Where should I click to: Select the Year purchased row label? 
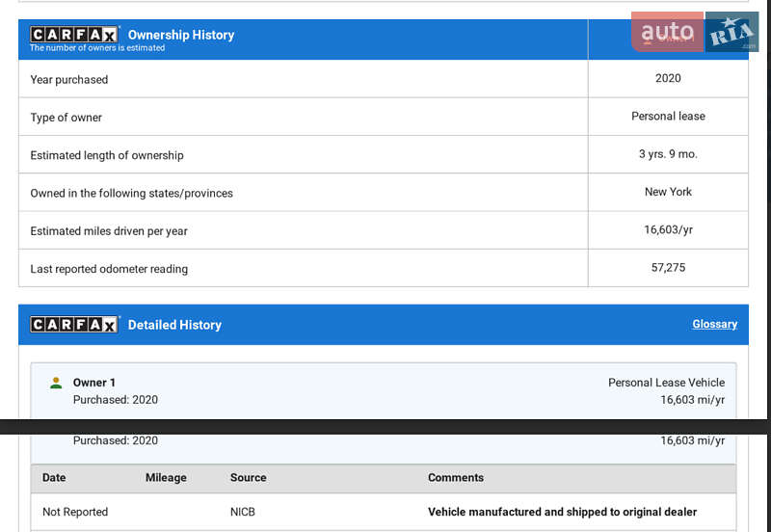tap(69, 79)
